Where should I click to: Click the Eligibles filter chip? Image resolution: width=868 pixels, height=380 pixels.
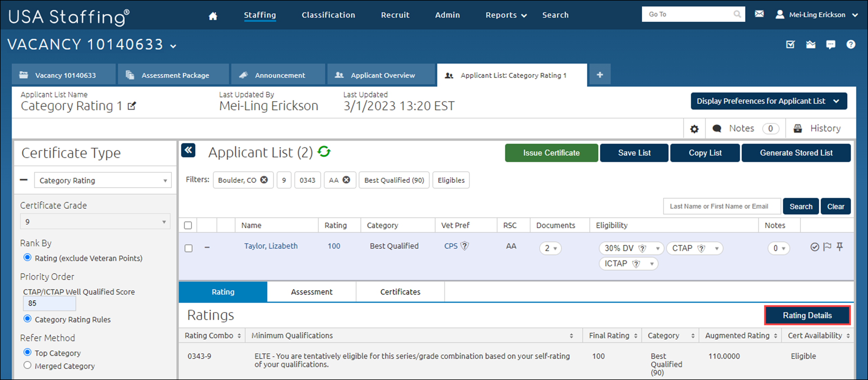click(451, 180)
